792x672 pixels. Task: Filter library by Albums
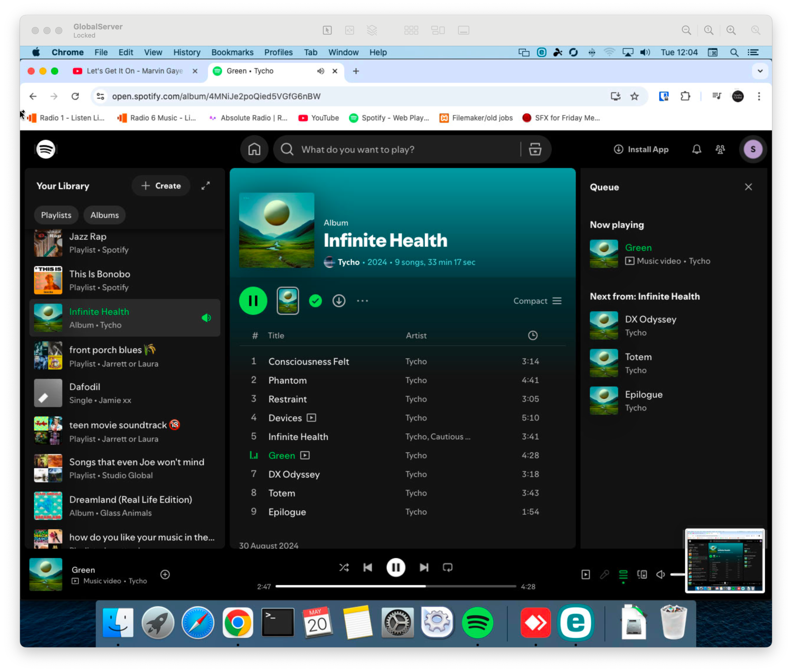point(104,215)
